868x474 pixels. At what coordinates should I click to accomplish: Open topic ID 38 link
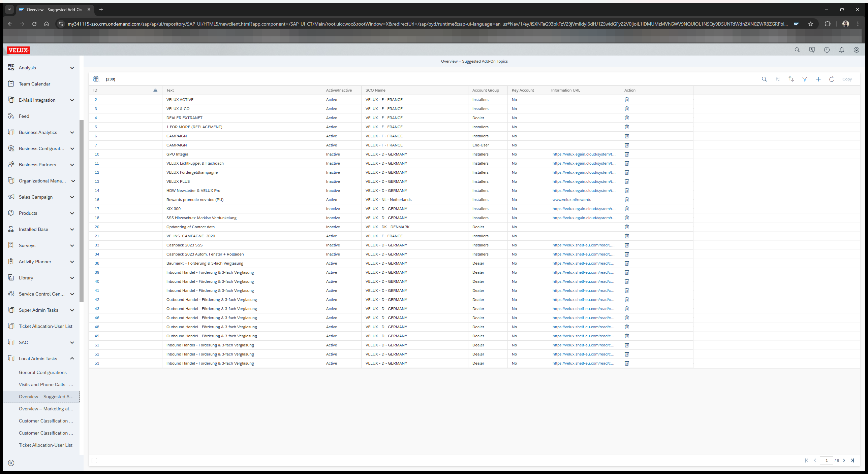tap(97, 263)
